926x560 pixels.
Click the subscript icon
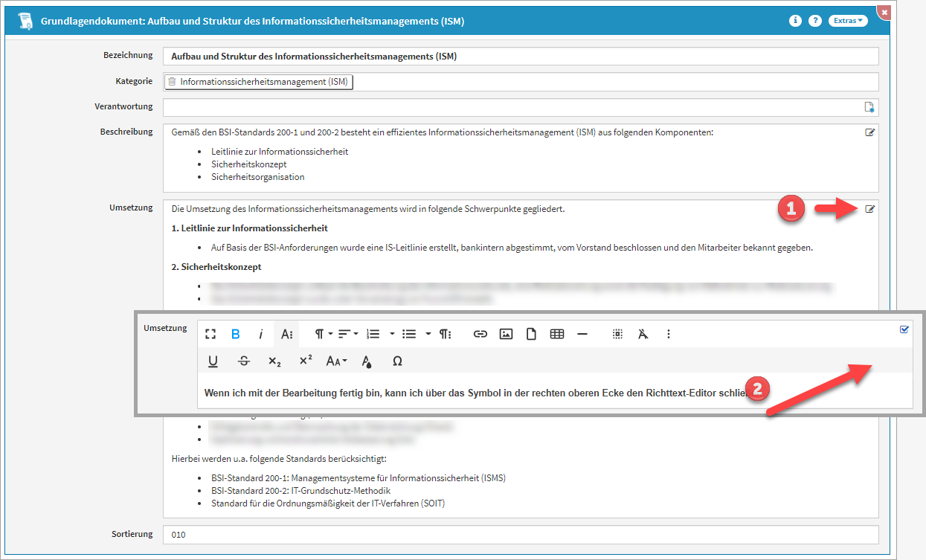click(x=274, y=361)
